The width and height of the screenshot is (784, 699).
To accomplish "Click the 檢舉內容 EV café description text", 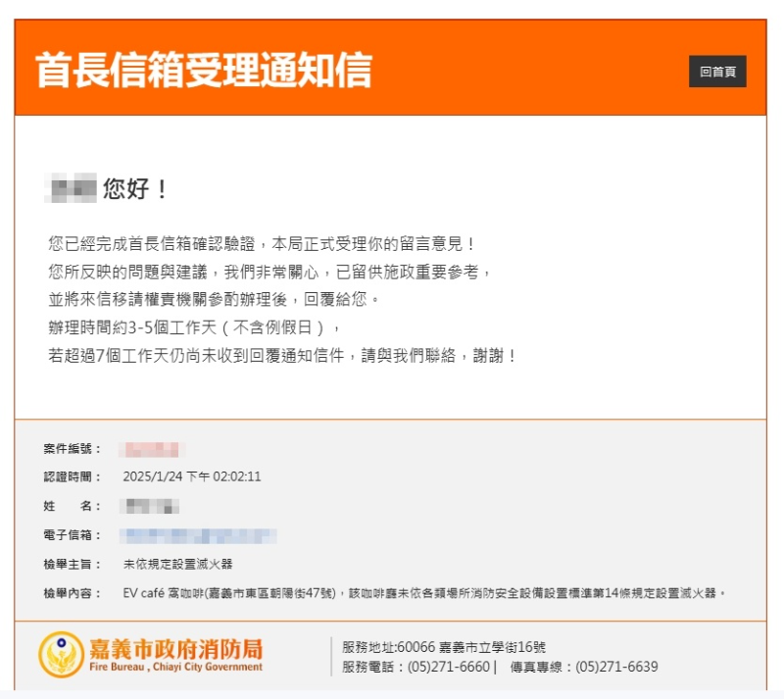I will point(423,593).
